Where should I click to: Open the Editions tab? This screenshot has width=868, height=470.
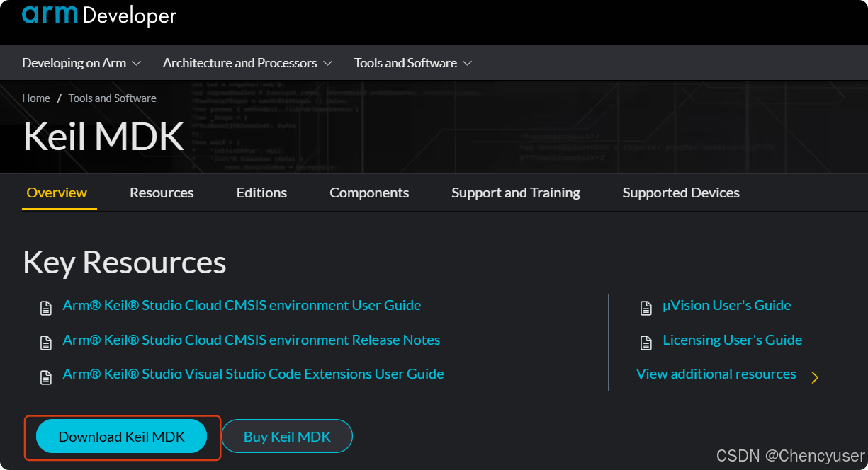pos(261,193)
